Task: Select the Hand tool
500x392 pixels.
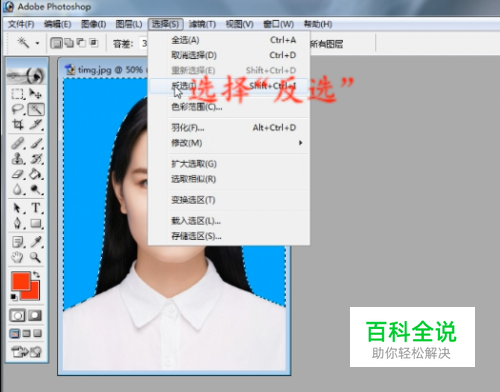Action: click(18, 257)
